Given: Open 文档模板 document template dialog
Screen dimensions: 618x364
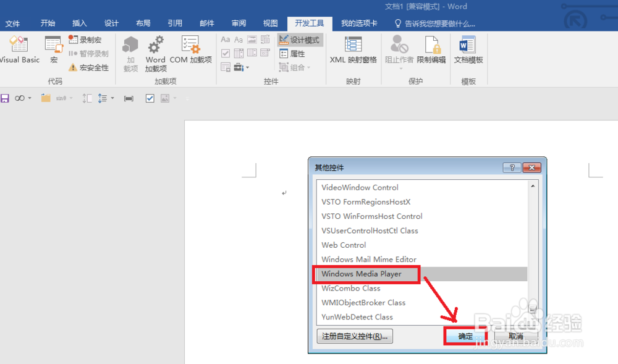Looking at the screenshot, I should click(468, 49).
